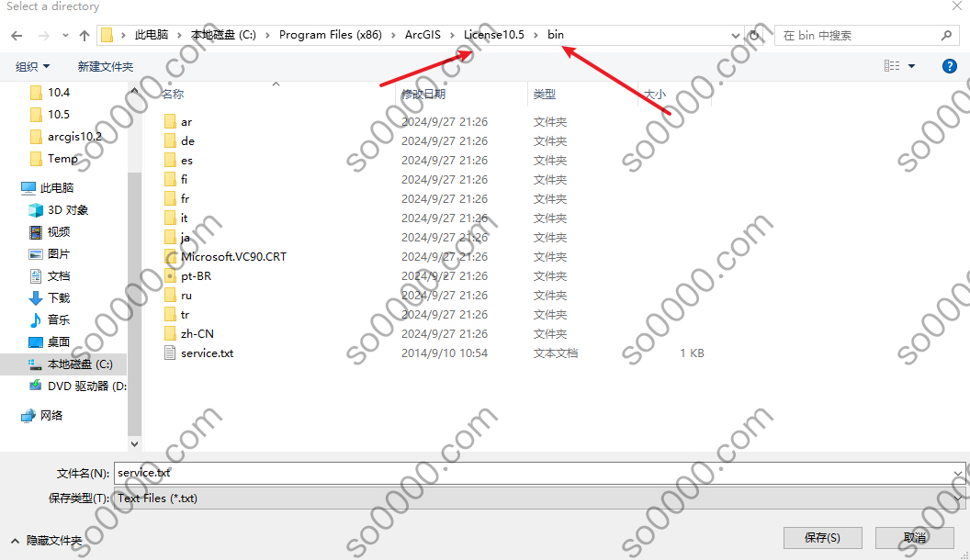Navigate to Program Files (x86) breadcrumb
Screen dimensions: 970x560
point(331,35)
